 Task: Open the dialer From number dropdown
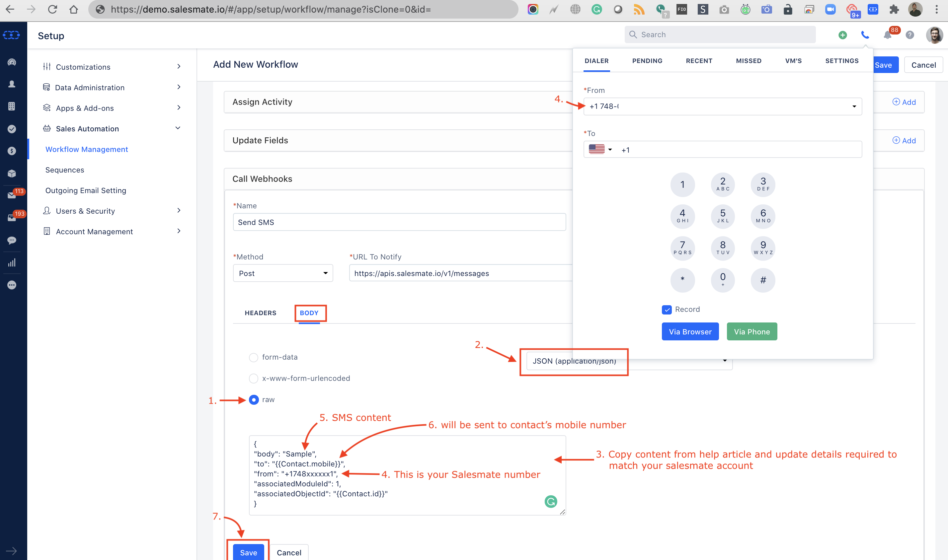tap(722, 106)
